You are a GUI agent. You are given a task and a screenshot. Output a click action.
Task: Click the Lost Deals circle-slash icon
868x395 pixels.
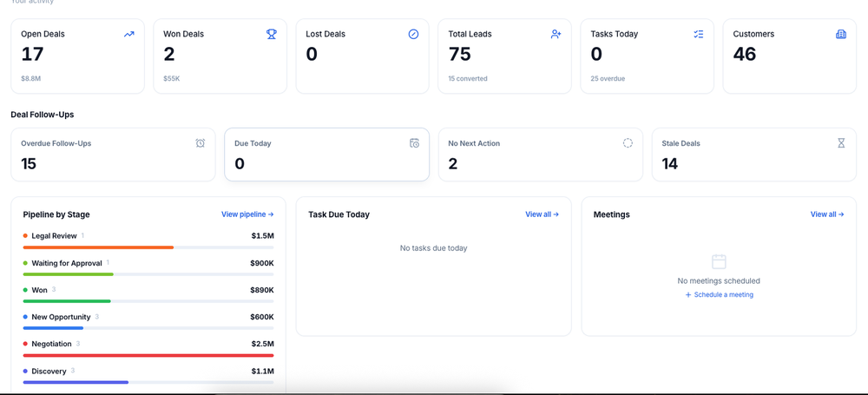413,34
